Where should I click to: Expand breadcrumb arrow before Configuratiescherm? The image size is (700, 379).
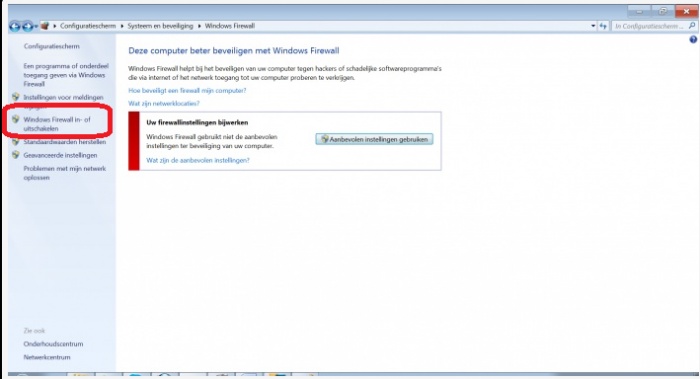(x=54, y=26)
